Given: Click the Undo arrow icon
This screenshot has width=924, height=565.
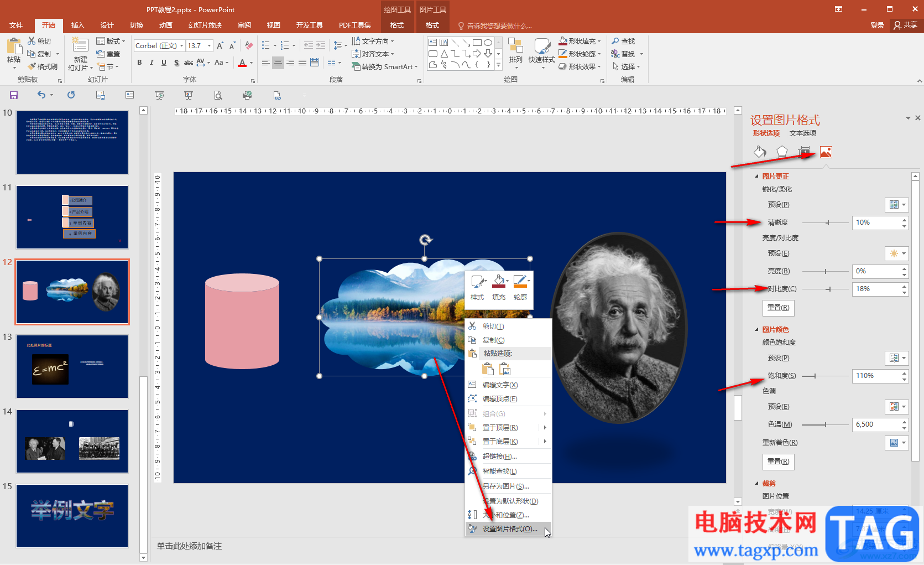Looking at the screenshot, I should click(x=41, y=95).
